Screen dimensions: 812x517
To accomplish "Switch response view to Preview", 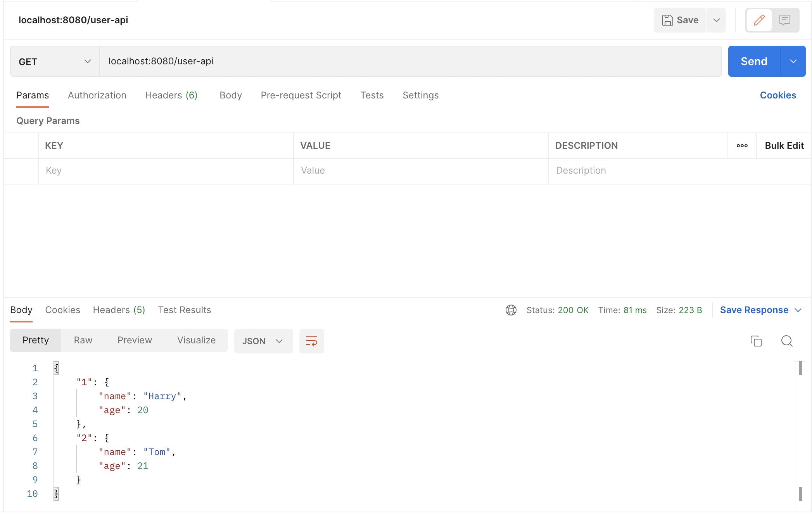I will 135,340.
